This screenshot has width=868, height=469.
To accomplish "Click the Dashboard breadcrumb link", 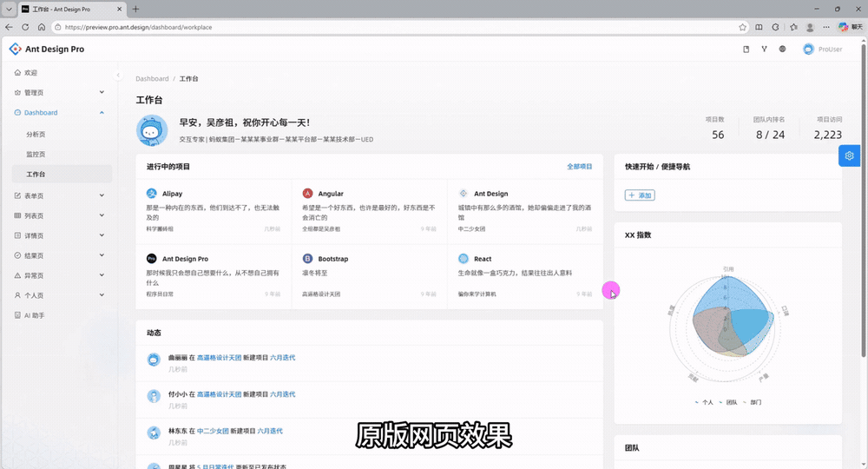I will pyautogui.click(x=152, y=79).
